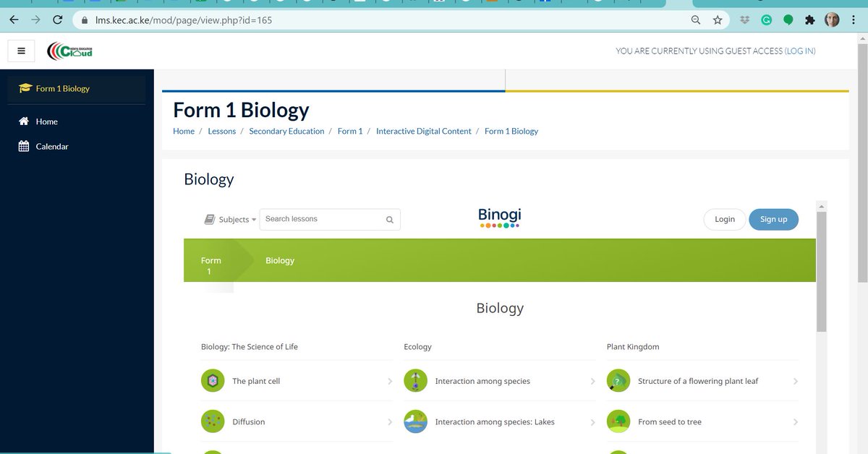Select Form 1 Biology in the sidebar
Screen dimensions: 868x454
click(x=63, y=87)
